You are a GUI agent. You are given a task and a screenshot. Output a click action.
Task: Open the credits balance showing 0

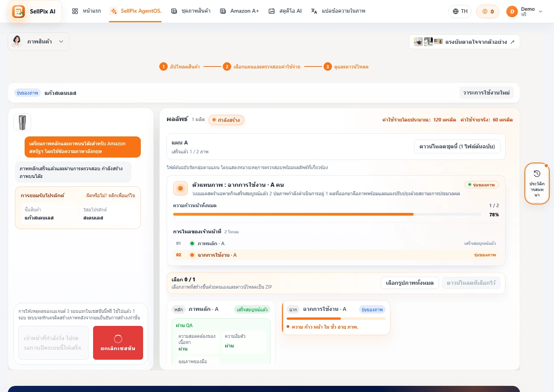pos(488,12)
